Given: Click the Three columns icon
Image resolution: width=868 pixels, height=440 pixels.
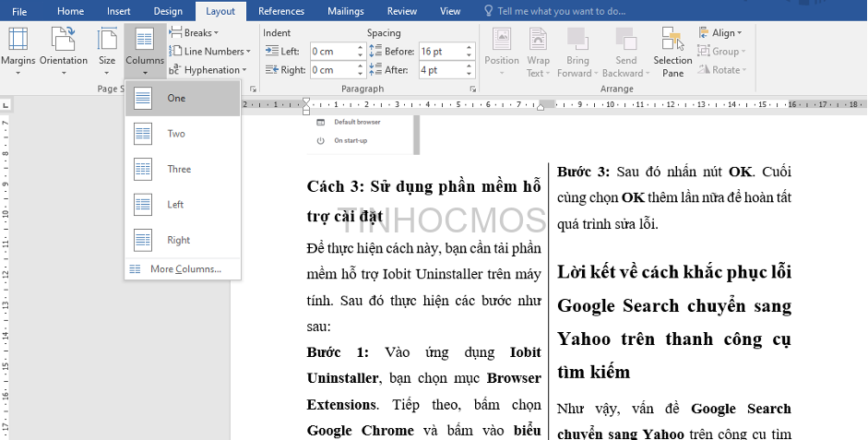Looking at the screenshot, I should click(x=143, y=169).
